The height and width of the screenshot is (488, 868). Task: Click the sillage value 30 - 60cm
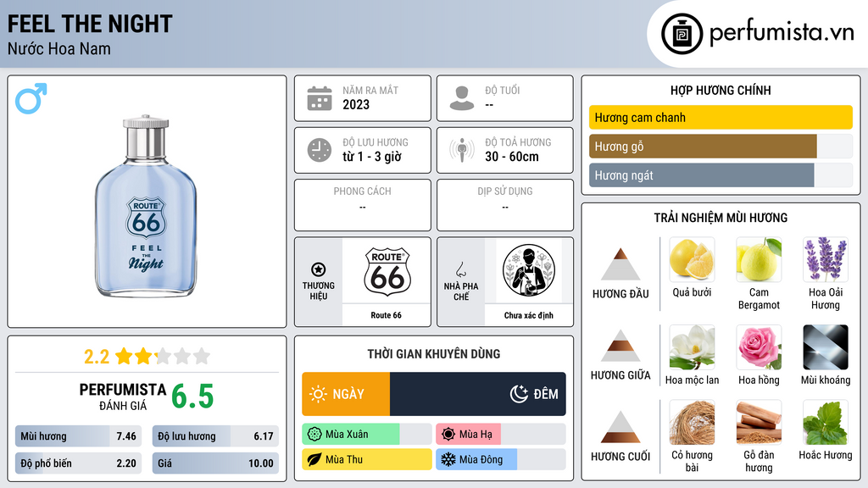tap(512, 157)
